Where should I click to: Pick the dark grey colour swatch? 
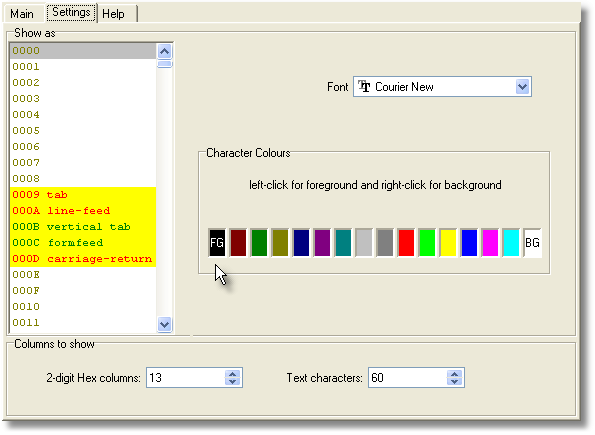coord(385,243)
